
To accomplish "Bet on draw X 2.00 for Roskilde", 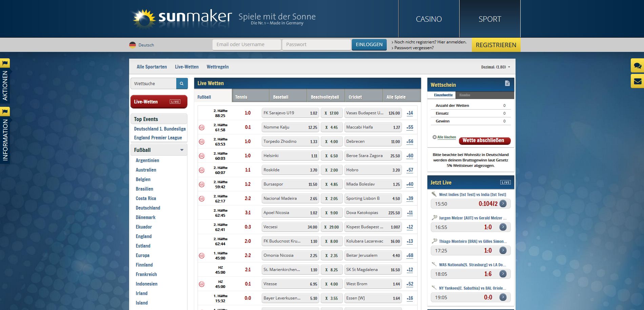I will click(331, 170).
